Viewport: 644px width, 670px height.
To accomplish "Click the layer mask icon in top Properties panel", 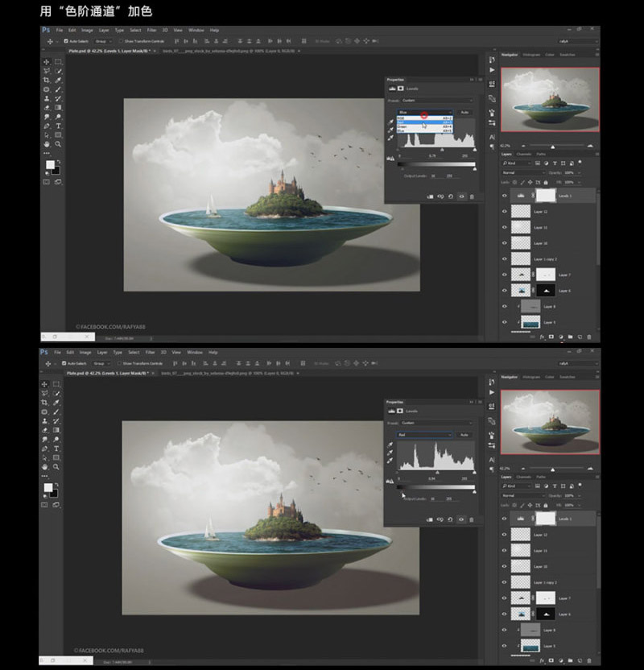I will [x=401, y=89].
